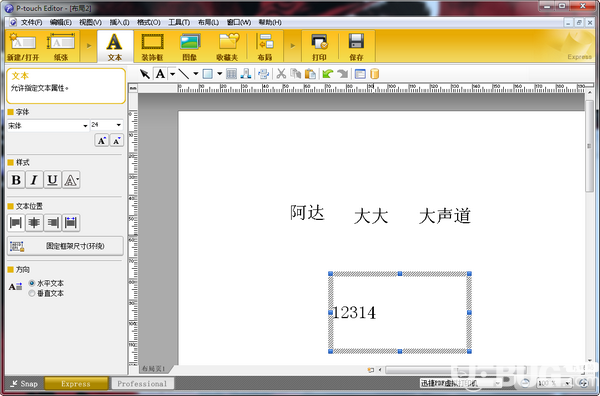The image size is (600, 396).
Task: Open the text effect outlined A dropdown
Action: pos(71,180)
